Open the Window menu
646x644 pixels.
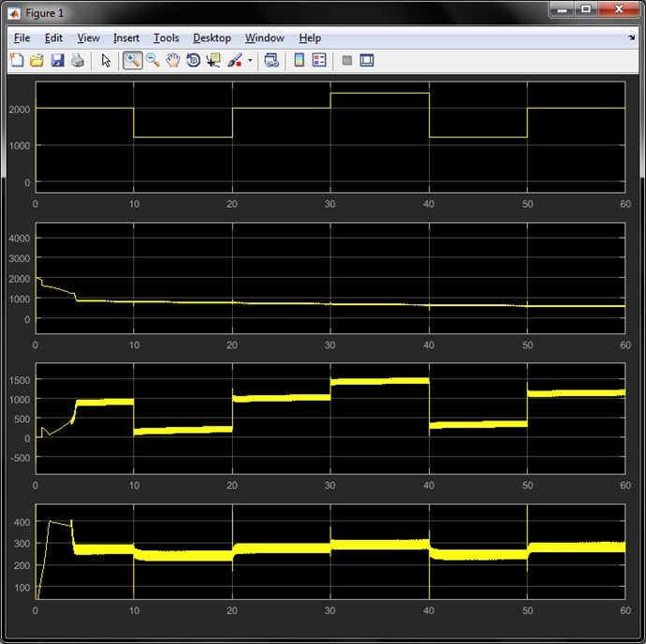coord(265,37)
